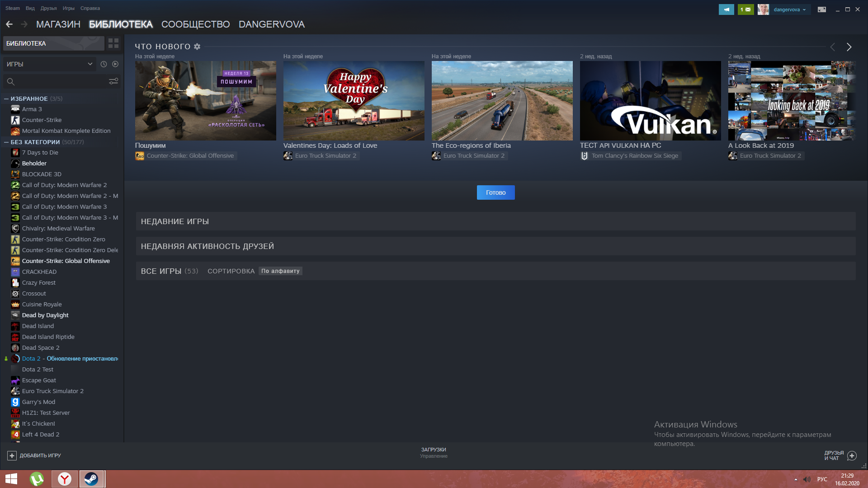Open the Справка menu

(x=90, y=8)
